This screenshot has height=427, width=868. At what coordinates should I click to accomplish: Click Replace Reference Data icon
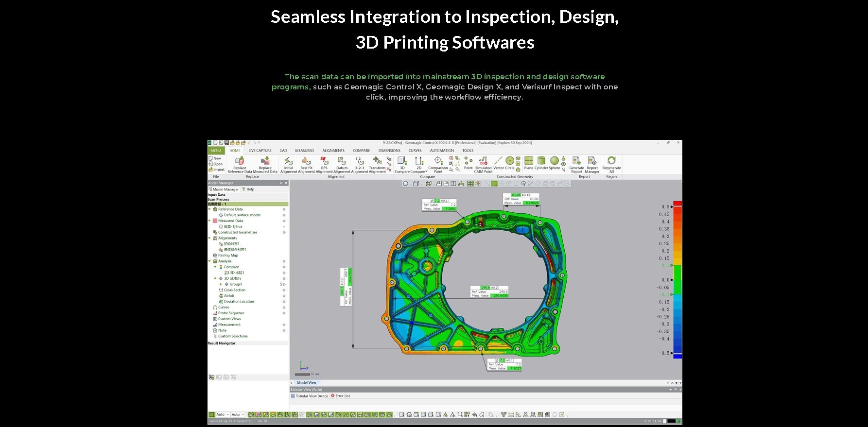(240, 163)
